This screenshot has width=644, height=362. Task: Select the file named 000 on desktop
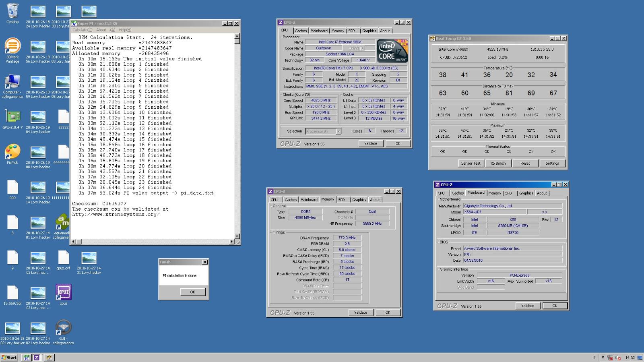12,190
